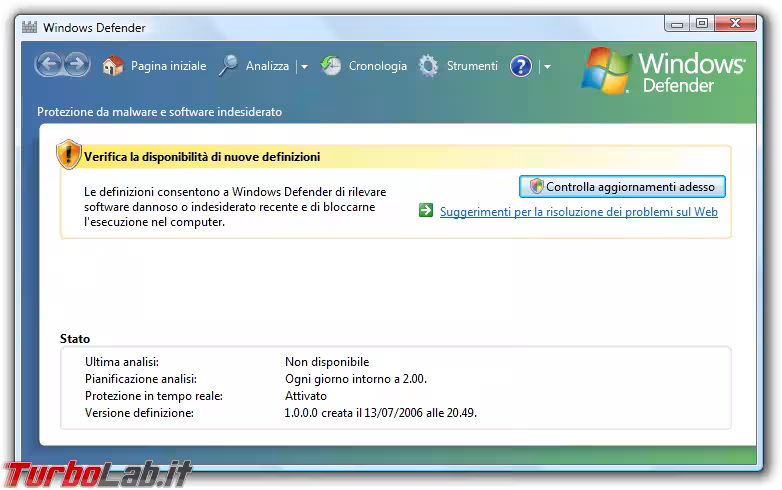Click the back arrow navigation button
782x490 pixels.
point(48,66)
